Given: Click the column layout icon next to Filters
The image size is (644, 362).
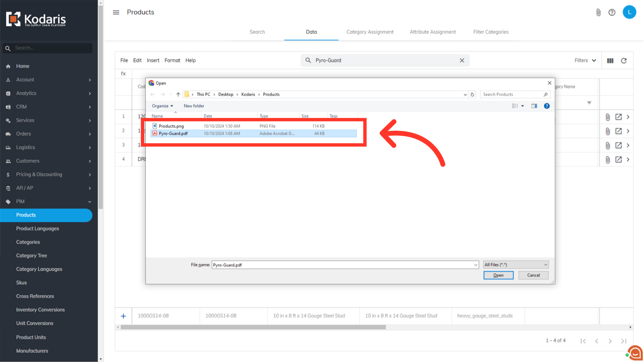Looking at the screenshot, I should click(x=610, y=61).
